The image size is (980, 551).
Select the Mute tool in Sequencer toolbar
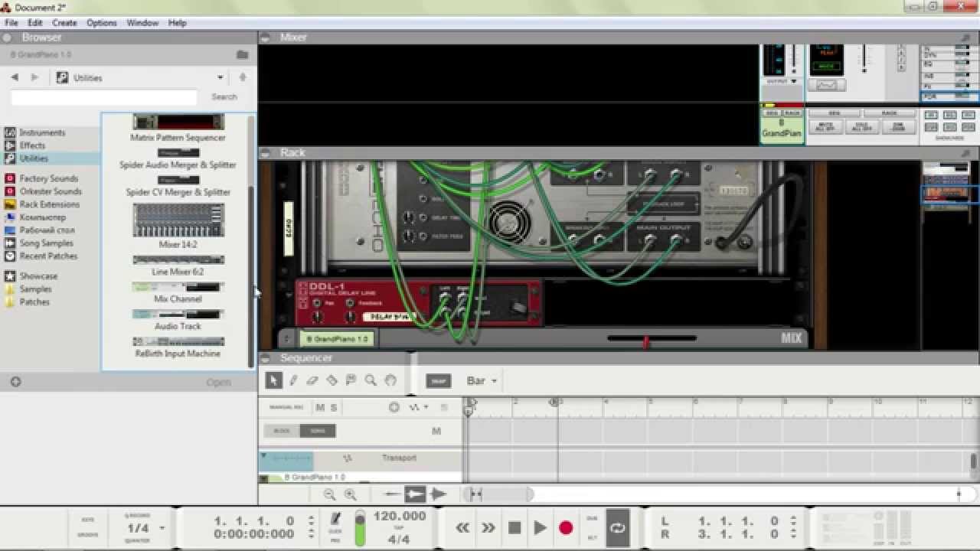(x=351, y=380)
